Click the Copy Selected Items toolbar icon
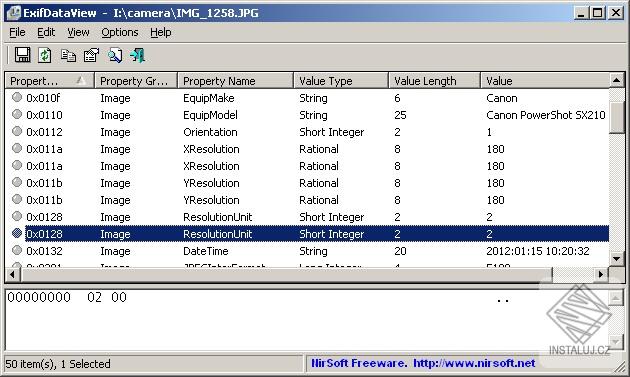Image resolution: width=630 pixels, height=377 pixels. [68, 55]
